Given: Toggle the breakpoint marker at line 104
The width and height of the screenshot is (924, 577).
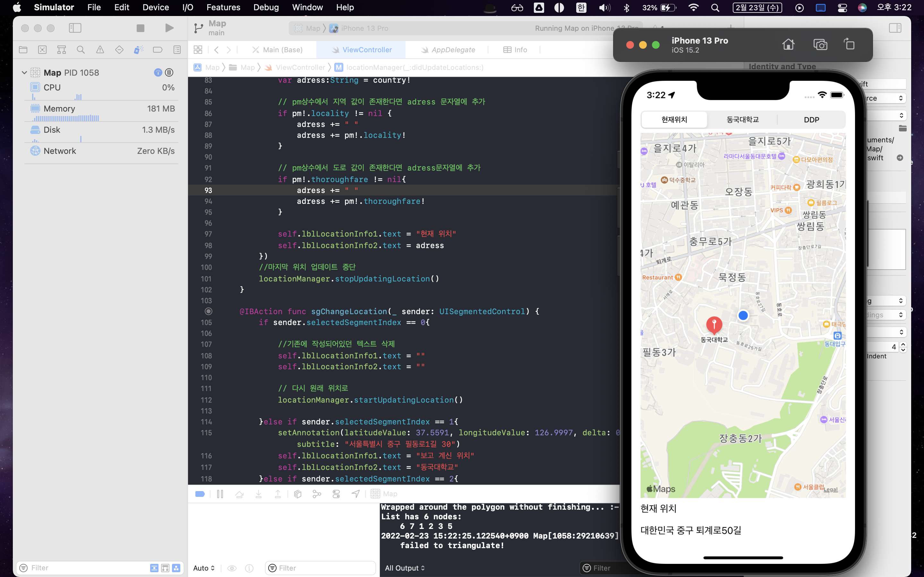Looking at the screenshot, I should point(208,311).
